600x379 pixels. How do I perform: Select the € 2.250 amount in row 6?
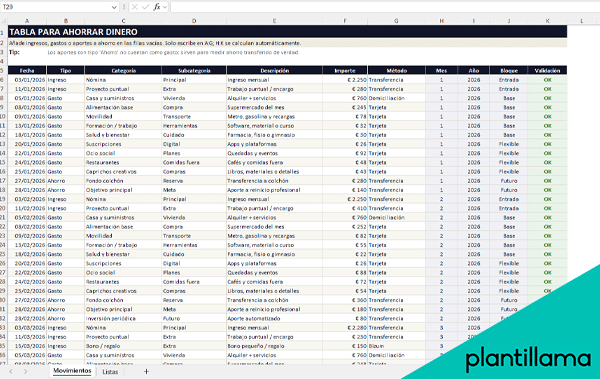(345, 80)
